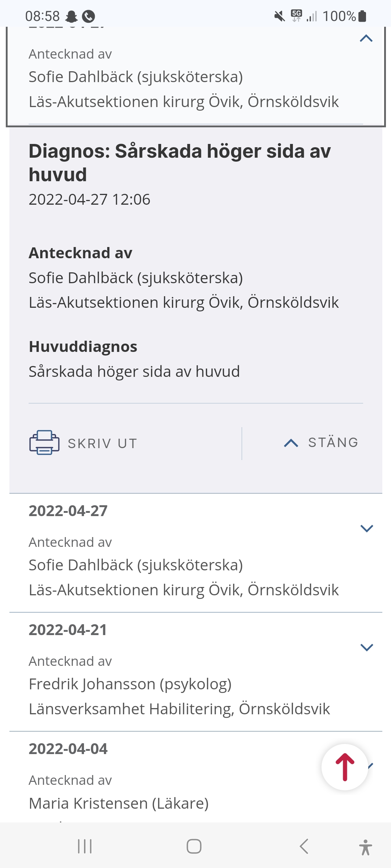Expand the 2022-04-21 note chevron

click(x=367, y=647)
